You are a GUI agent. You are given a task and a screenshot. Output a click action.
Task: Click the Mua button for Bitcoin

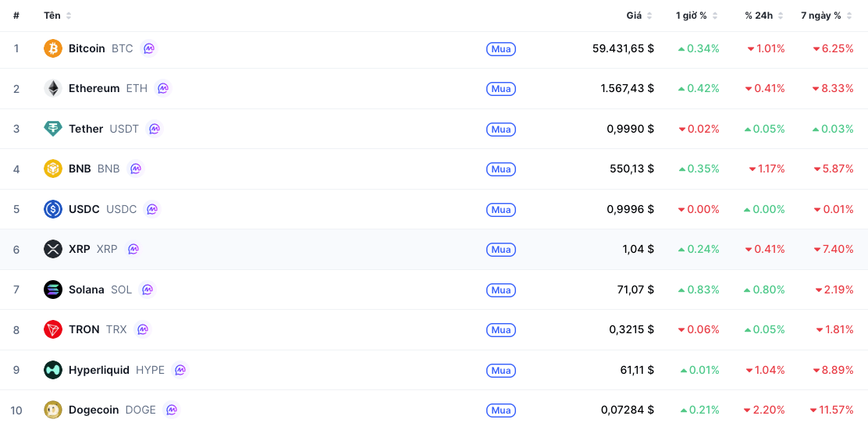(501, 49)
